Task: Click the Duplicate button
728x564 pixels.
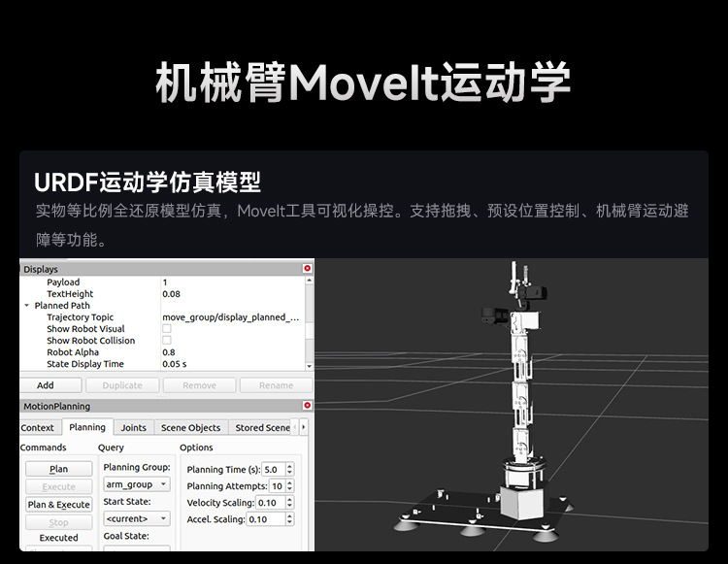Action: click(x=122, y=385)
